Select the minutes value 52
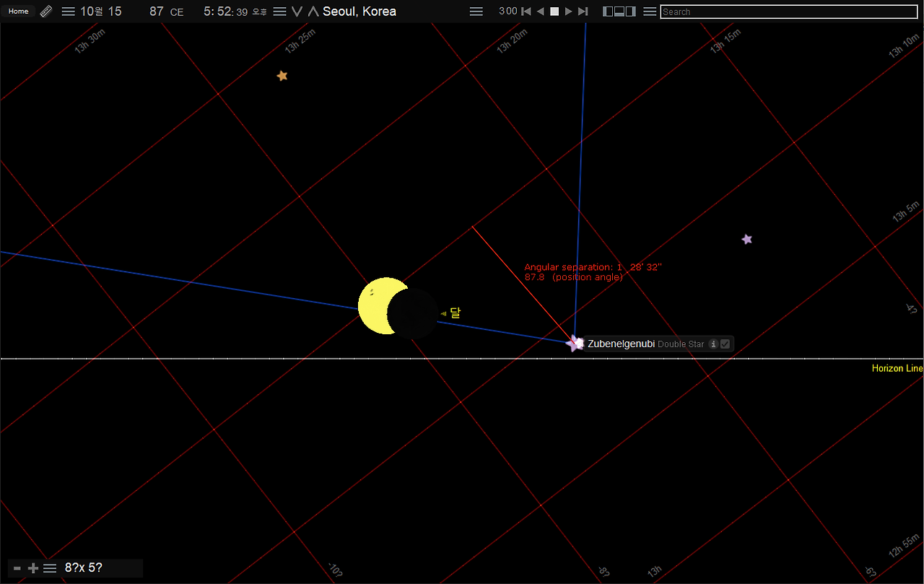924x584 pixels. click(x=225, y=12)
